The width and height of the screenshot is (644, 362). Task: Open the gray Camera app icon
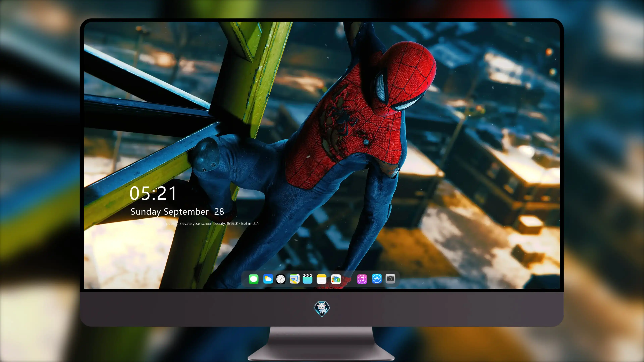pos(390,279)
